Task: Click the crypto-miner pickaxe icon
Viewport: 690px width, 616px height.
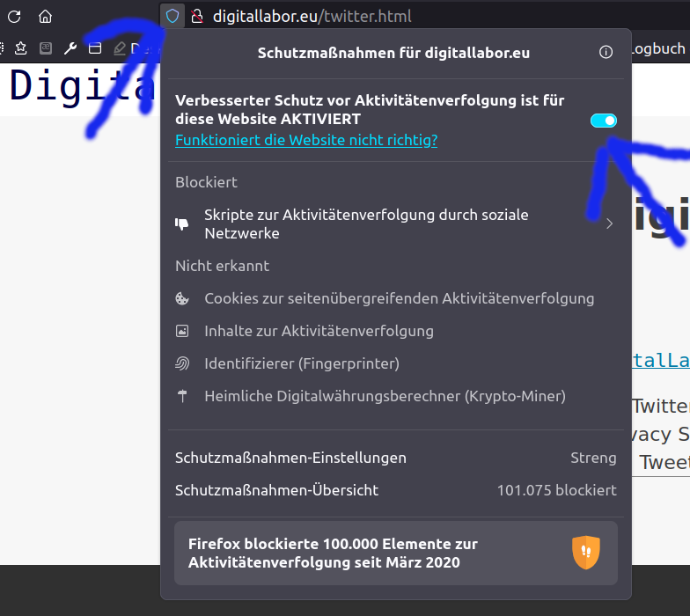Action: 181,396
